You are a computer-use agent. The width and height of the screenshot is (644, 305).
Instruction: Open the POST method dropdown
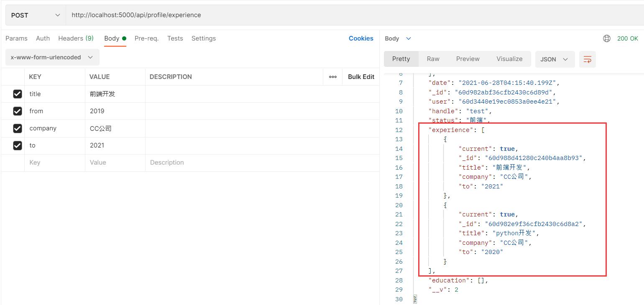coord(35,15)
